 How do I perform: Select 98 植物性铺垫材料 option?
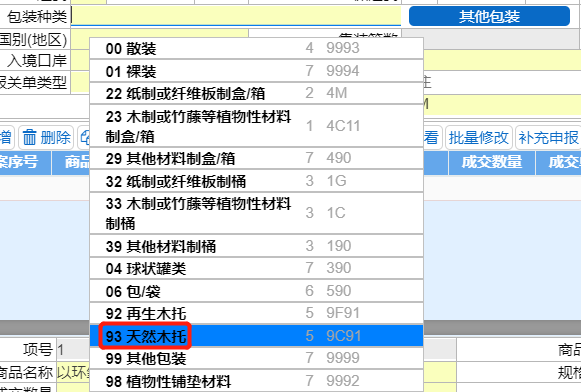(256, 381)
